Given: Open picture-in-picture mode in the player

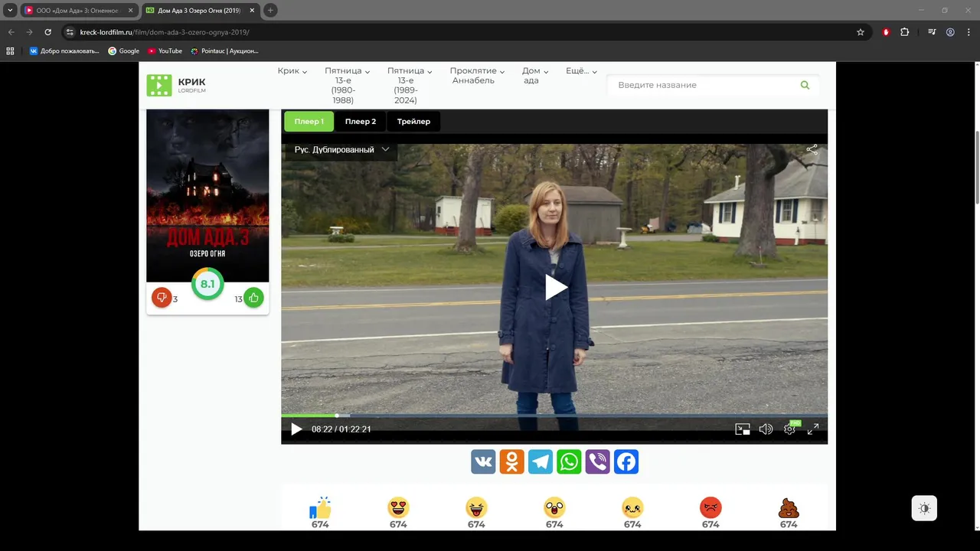Looking at the screenshot, I should point(742,429).
